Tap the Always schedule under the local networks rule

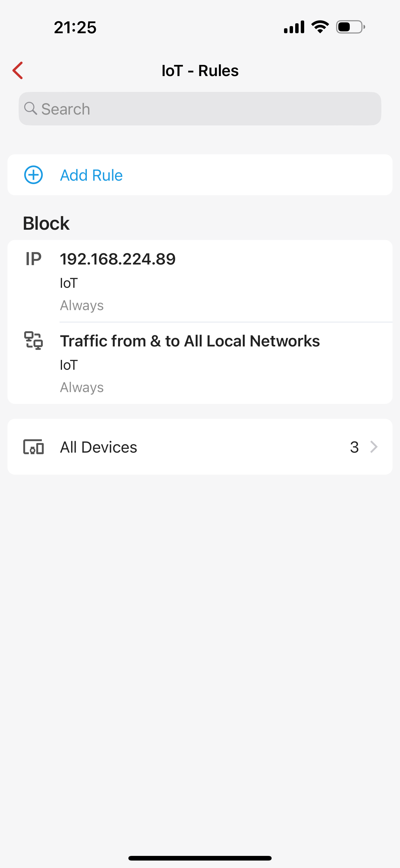coord(82,387)
